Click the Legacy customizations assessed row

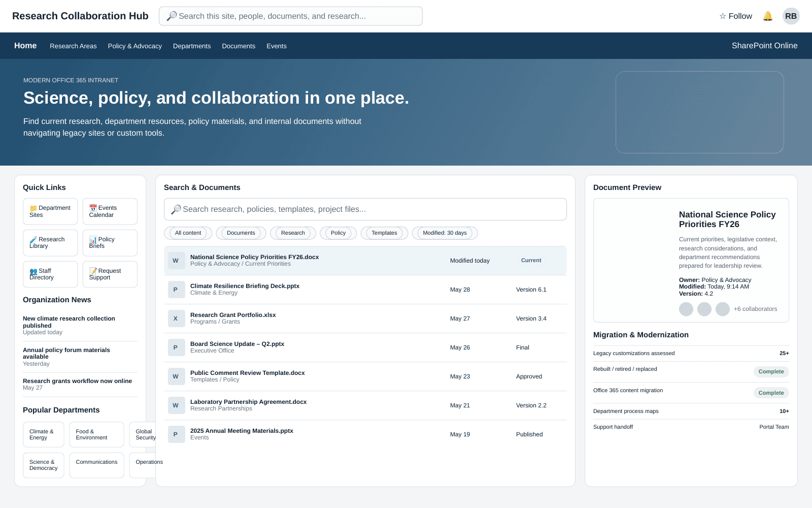coord(691,354)
